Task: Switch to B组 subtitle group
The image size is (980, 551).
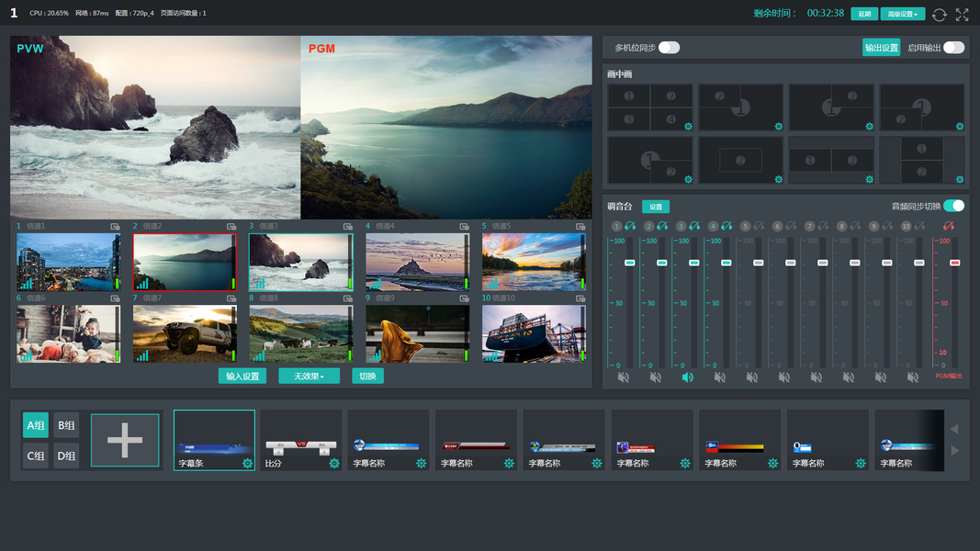Action: (66, 425)
